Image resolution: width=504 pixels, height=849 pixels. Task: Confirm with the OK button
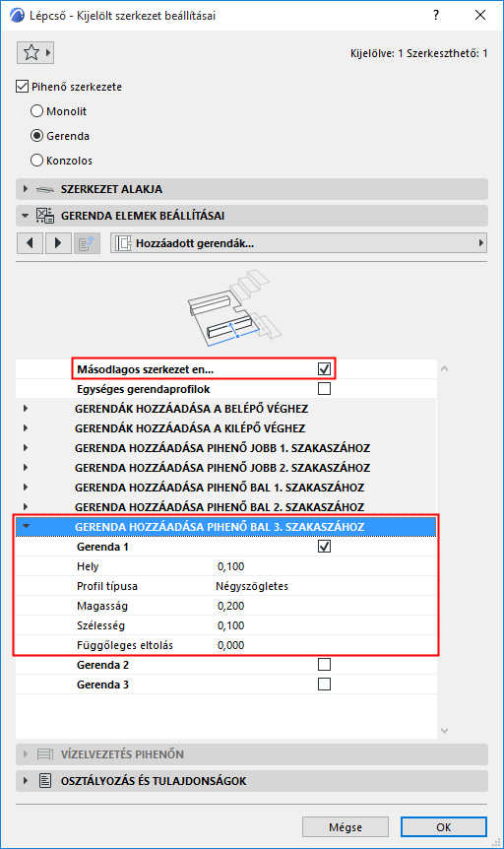(x=444, y=826)
